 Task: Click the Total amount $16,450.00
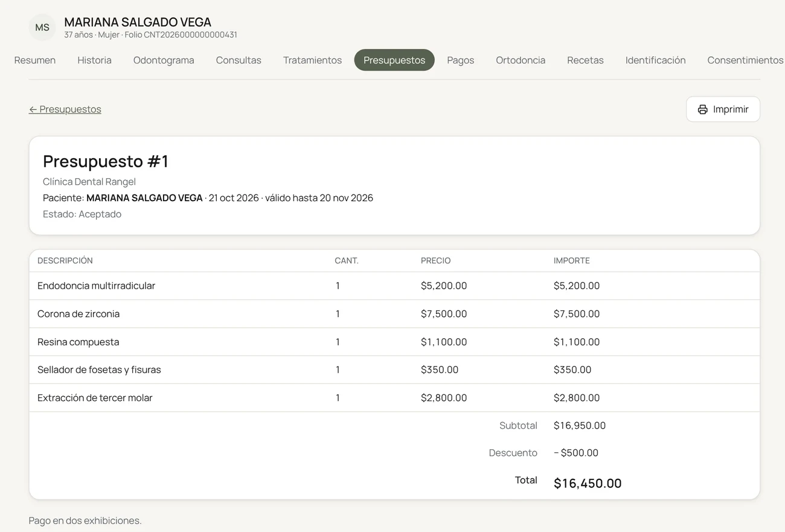coord(588,483)
